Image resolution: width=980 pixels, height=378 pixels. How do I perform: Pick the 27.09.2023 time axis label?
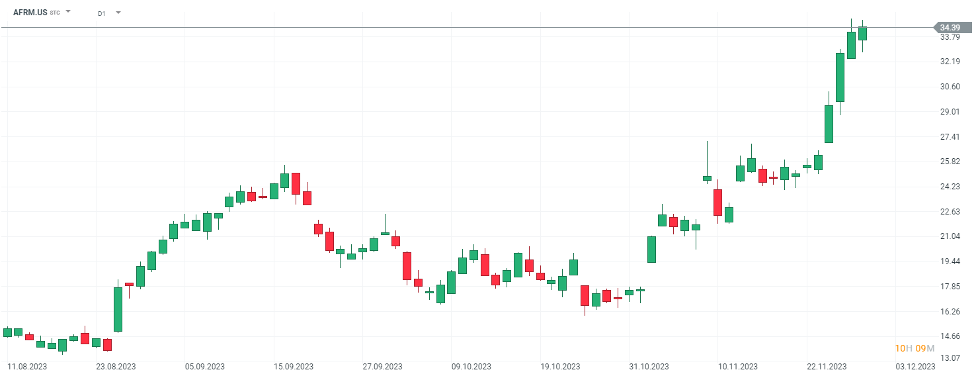coord(382,366)
